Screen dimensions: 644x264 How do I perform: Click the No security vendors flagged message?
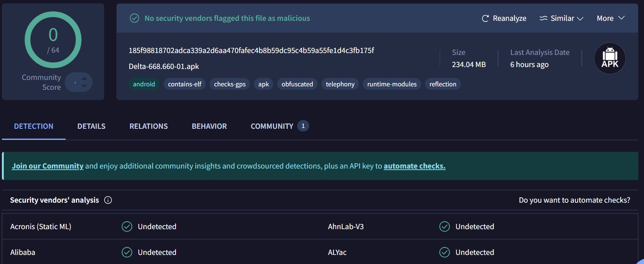tap(227, 18)
